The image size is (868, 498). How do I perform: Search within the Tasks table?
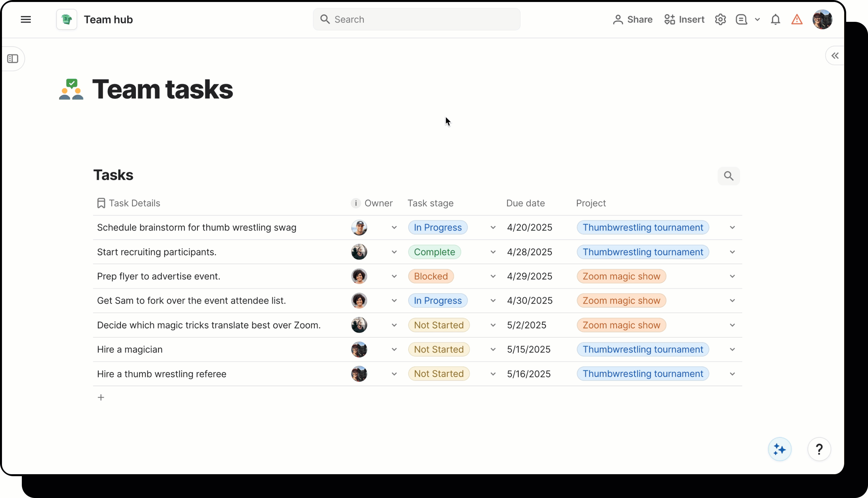729,176
